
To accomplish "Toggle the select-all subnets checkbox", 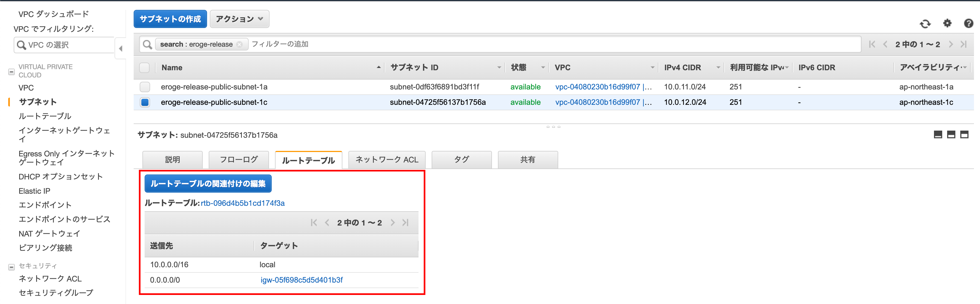I will pos(145,68).
